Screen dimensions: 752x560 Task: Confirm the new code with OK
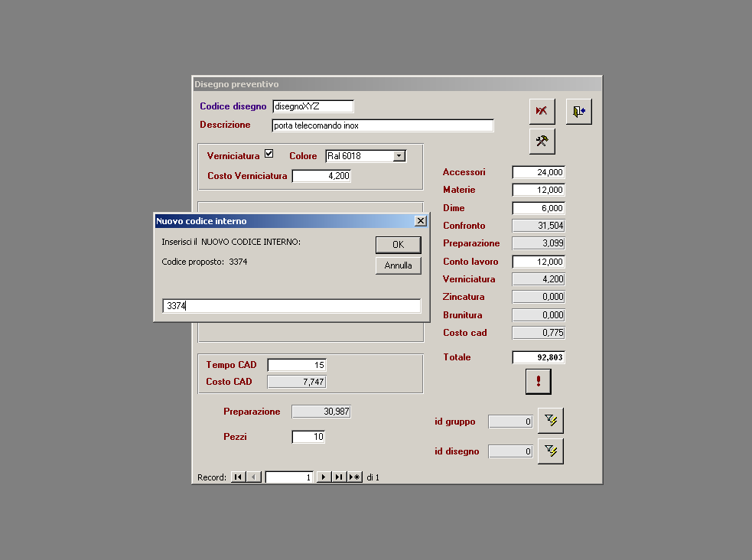tap(398, 245)
